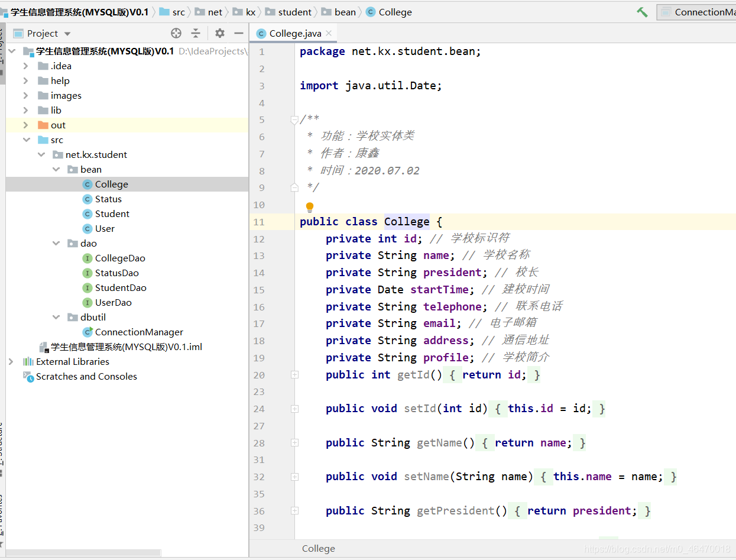Click the Collapse All icon in Project panel
The image size is (736, 560).
(x=196, y=33)
